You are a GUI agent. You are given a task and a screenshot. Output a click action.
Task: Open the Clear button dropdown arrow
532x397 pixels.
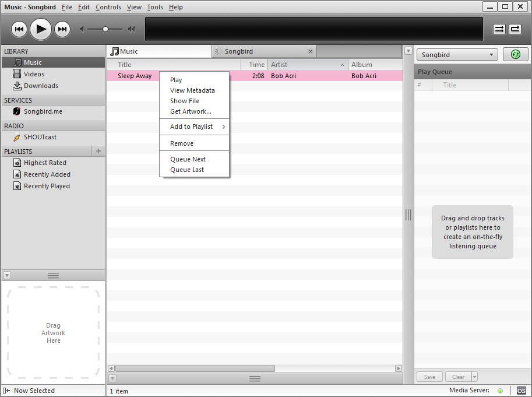click(475, 377)
